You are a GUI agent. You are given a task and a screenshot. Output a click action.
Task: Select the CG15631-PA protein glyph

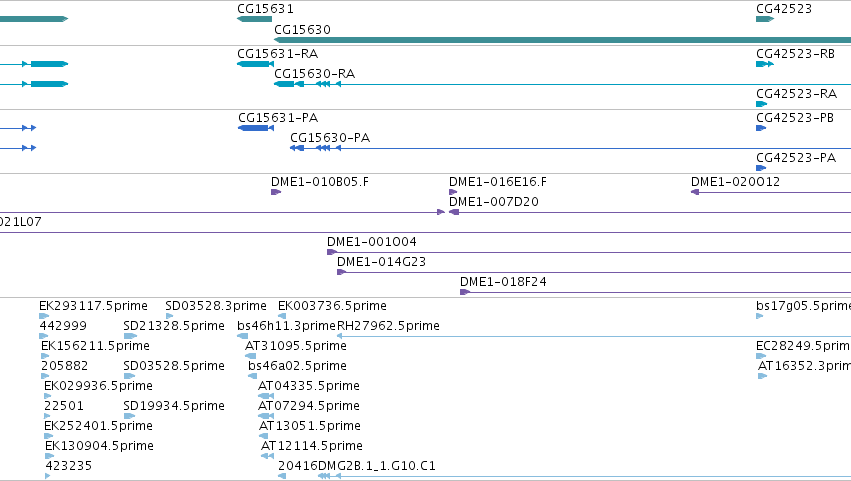click(x=256, y=128)
